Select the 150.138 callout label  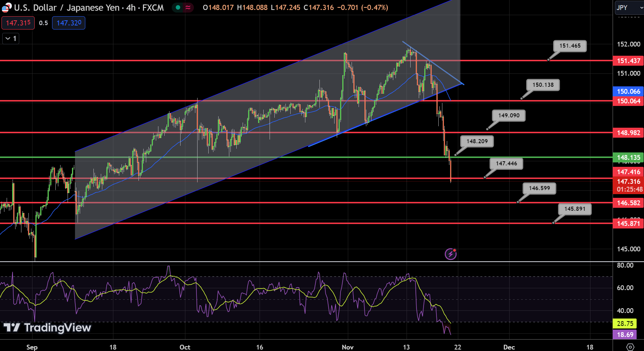543,85
